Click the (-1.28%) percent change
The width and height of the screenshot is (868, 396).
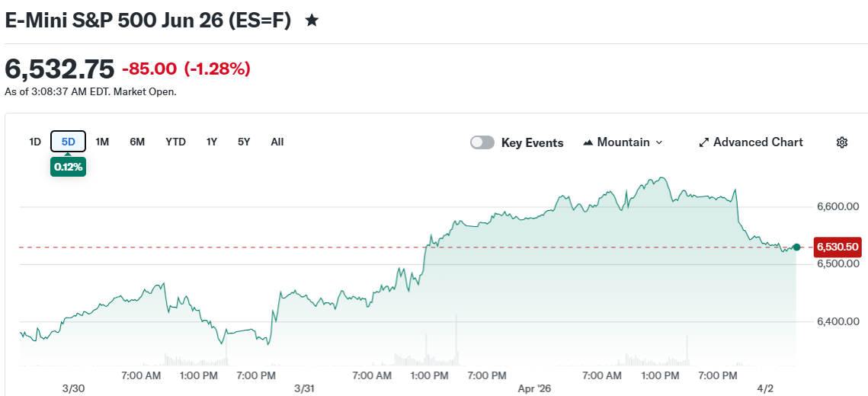click(x=217, y=69)
